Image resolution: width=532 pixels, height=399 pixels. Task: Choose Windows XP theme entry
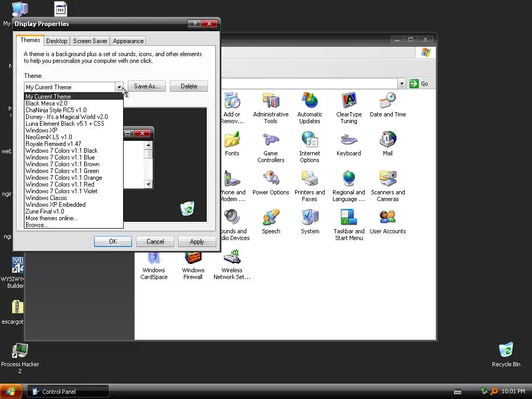coord(74,130)
